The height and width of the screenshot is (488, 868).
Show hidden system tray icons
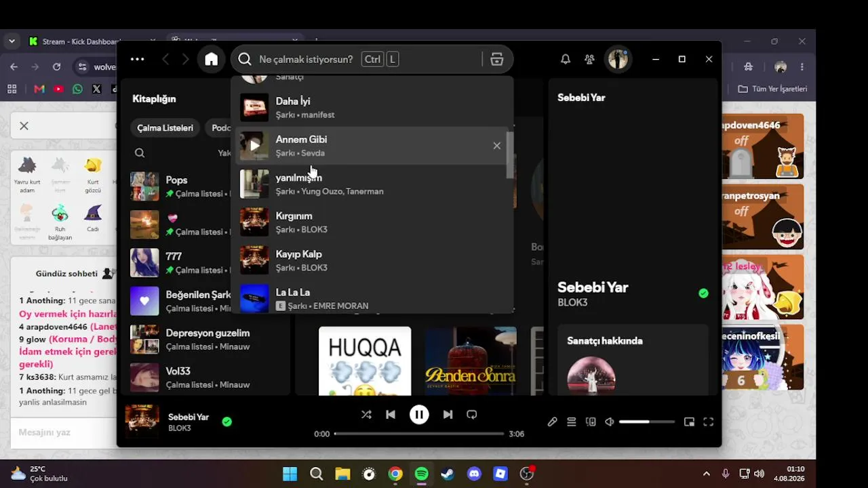(707, 474)
